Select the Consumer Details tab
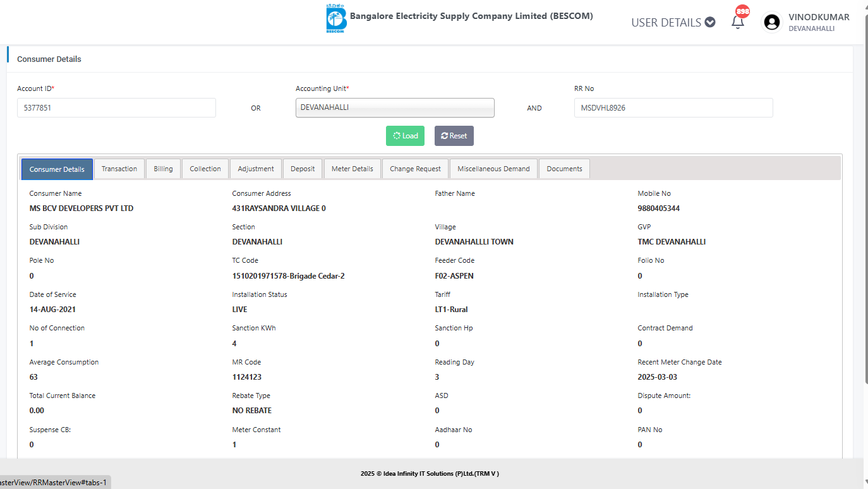The width and height of the screenshot is (868, 489). coord(57,169)
